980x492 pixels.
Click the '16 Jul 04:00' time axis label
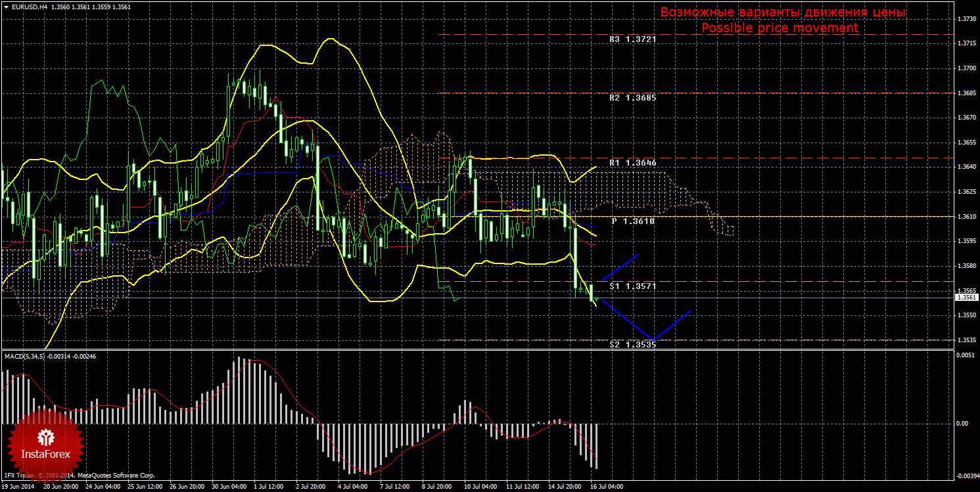pos(607,487)
